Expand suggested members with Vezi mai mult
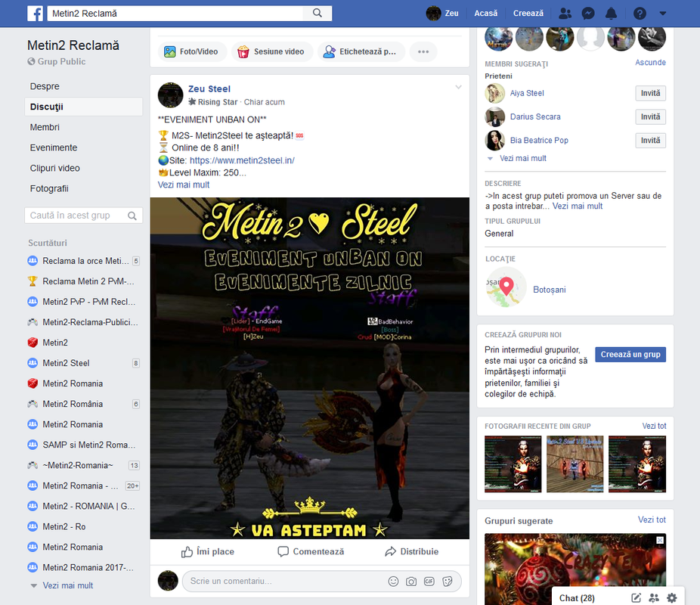The height and width of the screenshot is (605, 700). click(523, 159)
